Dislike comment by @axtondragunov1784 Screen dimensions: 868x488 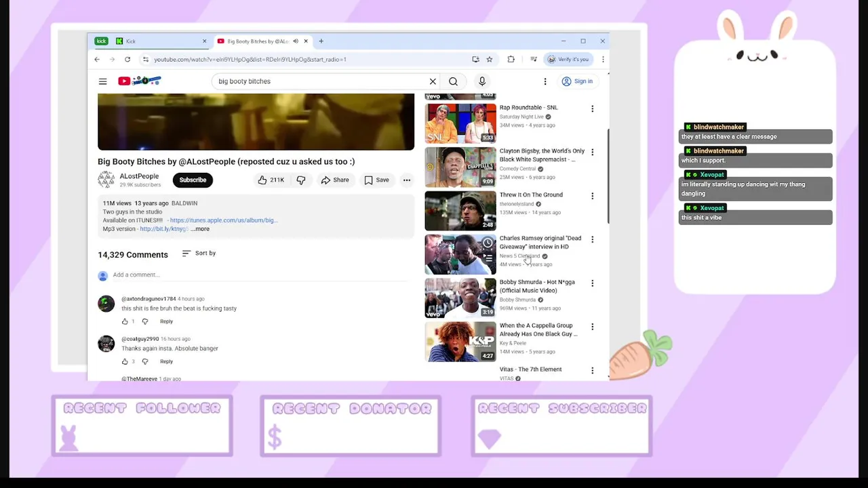tap(144, 321)
